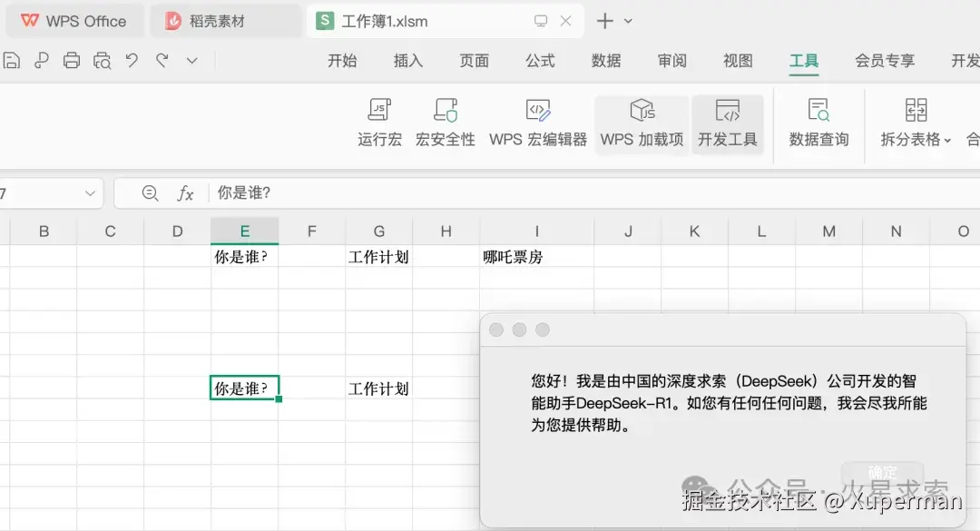This screenshot has height=531, width=980.
Task: Open 数据查询 data query
Action: pos(818,123)
